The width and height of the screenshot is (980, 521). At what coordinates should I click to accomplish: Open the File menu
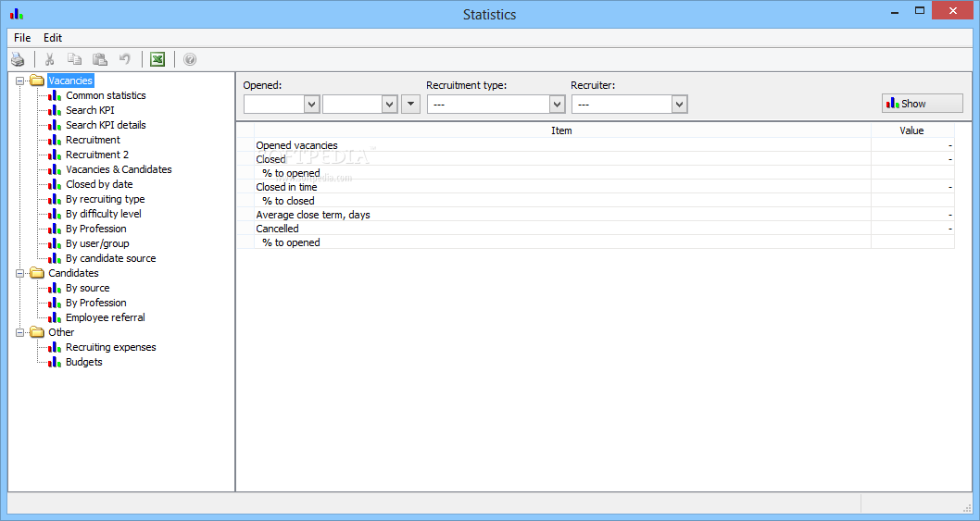pyautogui.click(x=22, y=38)
